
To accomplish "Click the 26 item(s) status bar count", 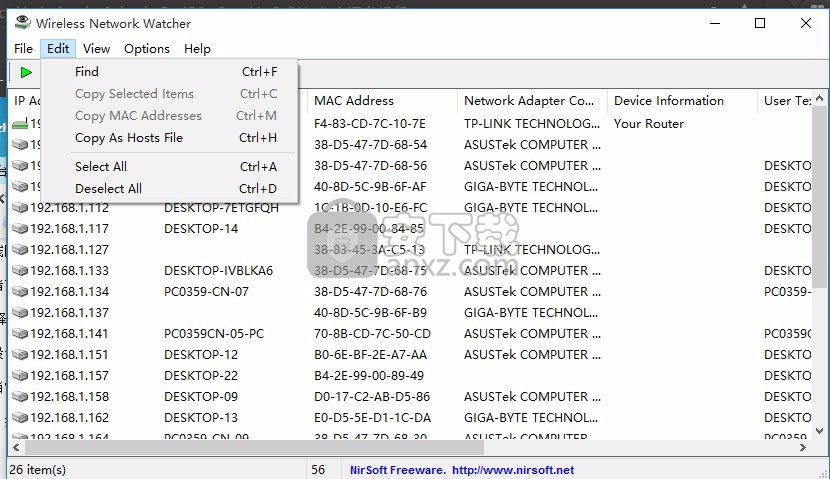I will coord(38,470).
